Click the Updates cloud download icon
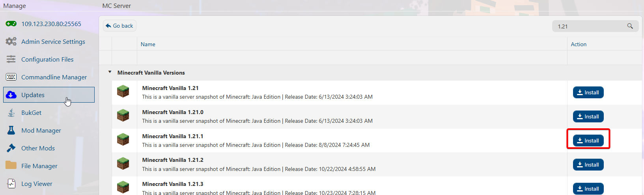 tap(11, 95)
